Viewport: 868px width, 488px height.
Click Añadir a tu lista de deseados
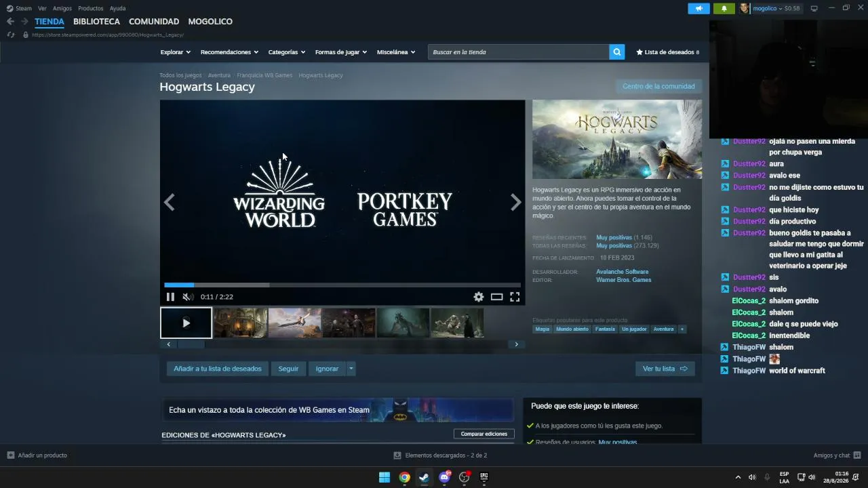(x=217, y=369)
